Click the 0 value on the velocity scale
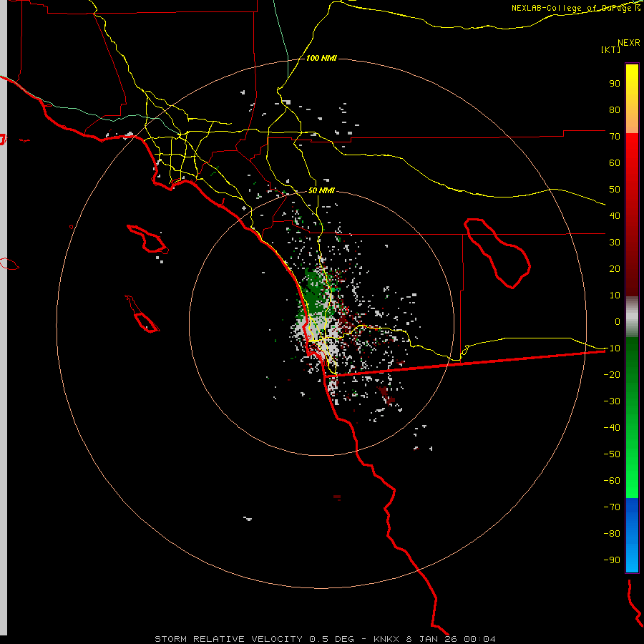The width and height of the screenshot is (644, 644). pos(618,322)
